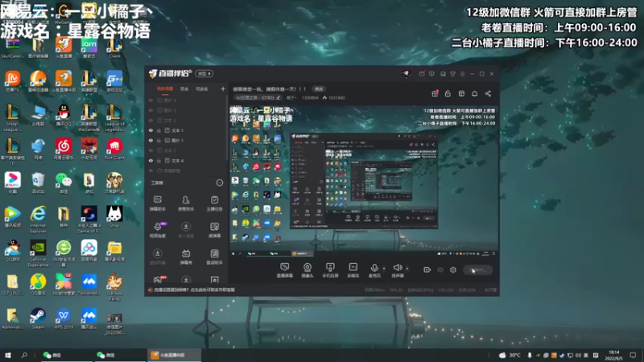Screen dimensions: 644x362
Task: Hide the 文本 4 layer
Action: click(x=151, y=160)
